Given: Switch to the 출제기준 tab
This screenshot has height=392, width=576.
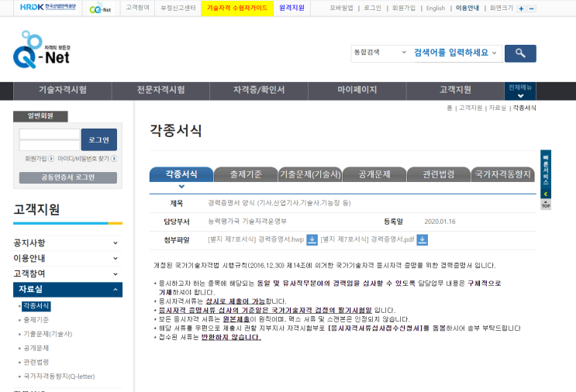Looking at the screenshot, I should [x=246, y=174].
